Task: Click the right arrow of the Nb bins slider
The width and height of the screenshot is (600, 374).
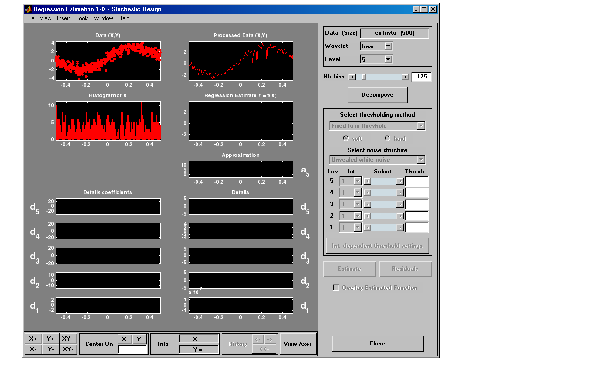Action: click(405, 77)
